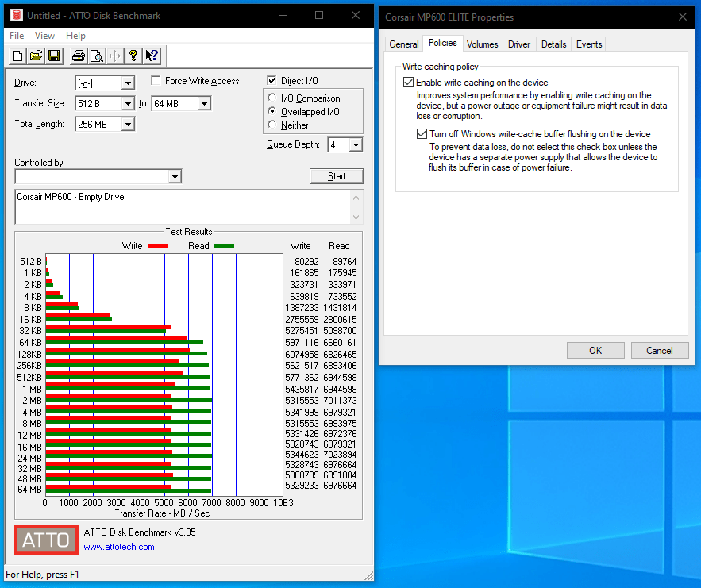Open a benchmark file via folder icon
This screenshot has height=588, width=701.
click(x=36, y=56)
